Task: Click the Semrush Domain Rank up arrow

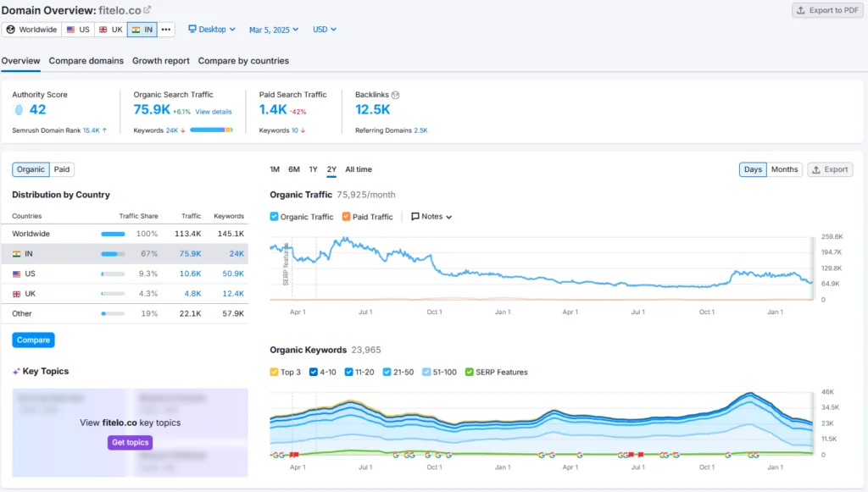Action: click(104, 130)
